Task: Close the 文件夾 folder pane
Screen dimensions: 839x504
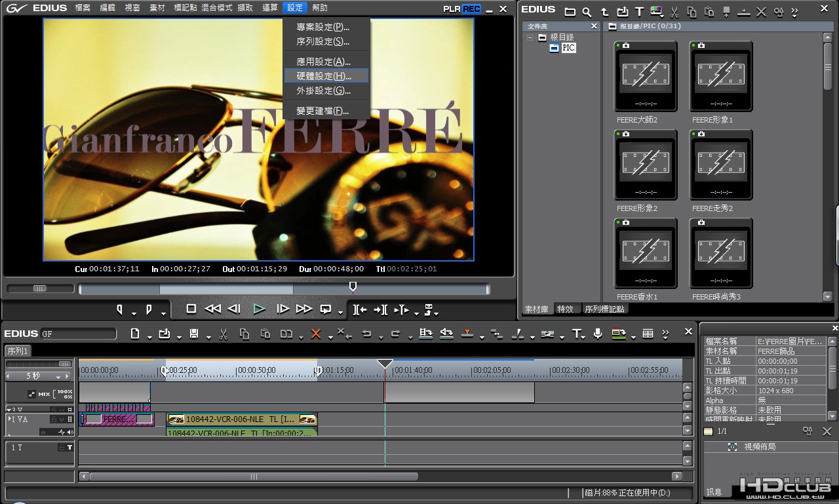Action: click(x=594, y=26)
